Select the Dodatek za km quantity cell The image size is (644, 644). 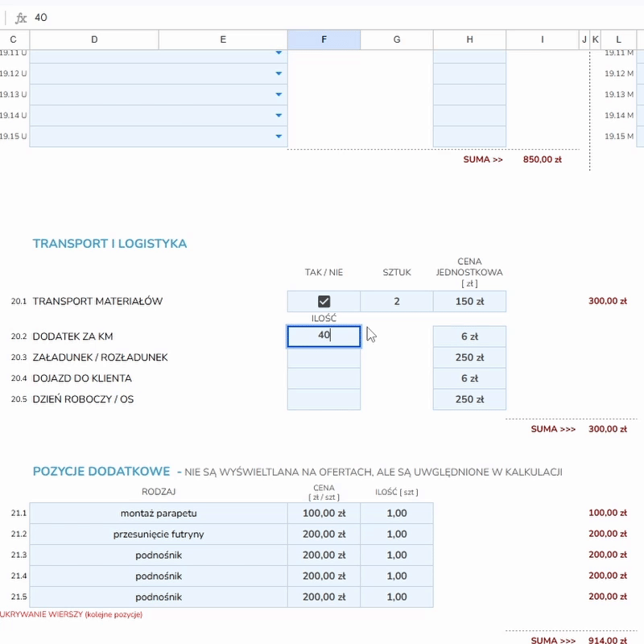[x=324, y=336]
